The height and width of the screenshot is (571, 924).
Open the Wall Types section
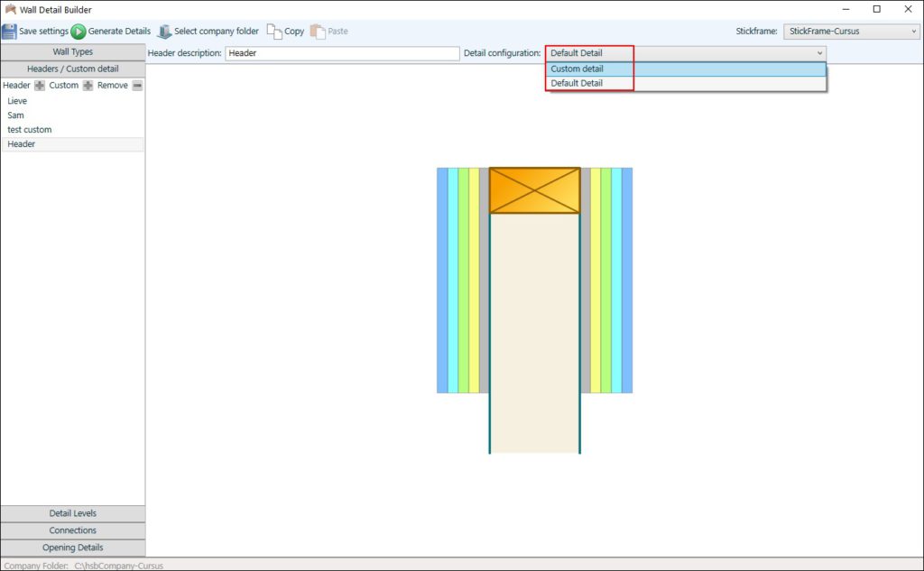pos(73,51)
